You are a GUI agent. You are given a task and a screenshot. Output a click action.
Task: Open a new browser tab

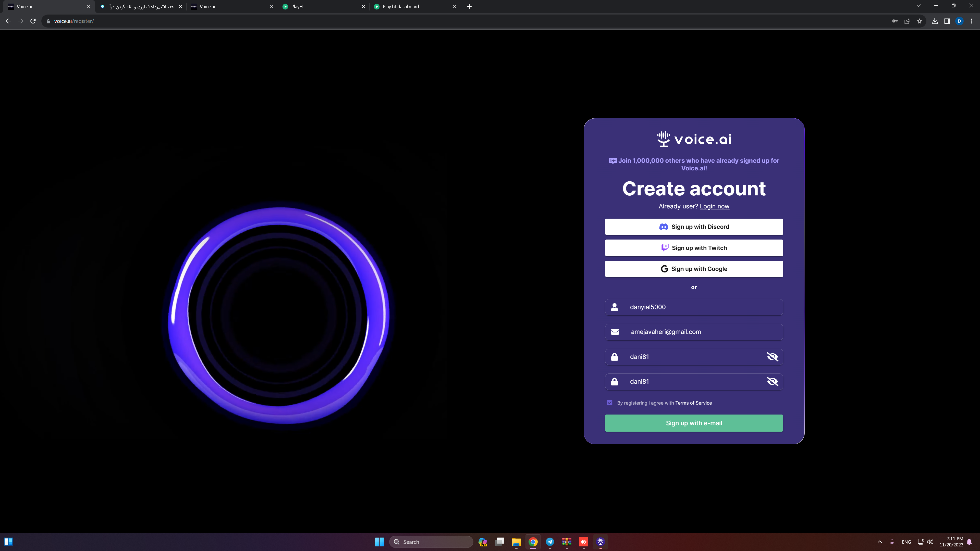469,6
